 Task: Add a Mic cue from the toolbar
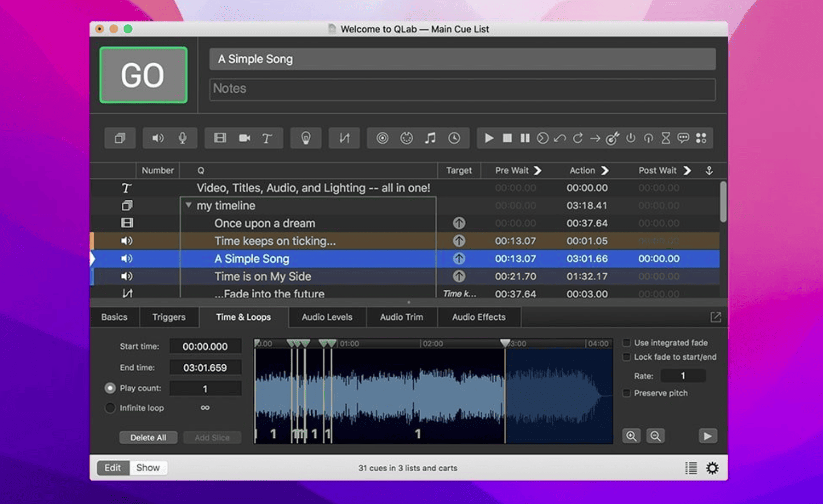tap(182, 138)
